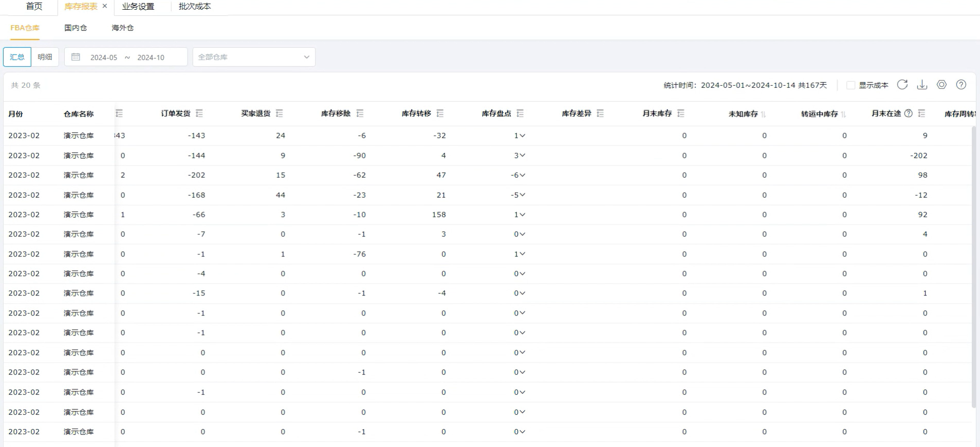The image size is (980, 447).
Task: Close the 库存报表 tab
Action: 105,6
